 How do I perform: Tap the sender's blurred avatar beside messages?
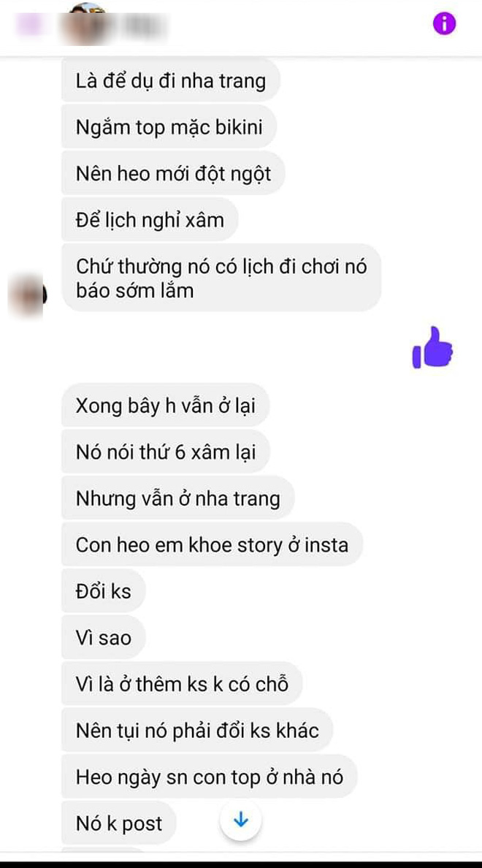(x=26, y=296)
